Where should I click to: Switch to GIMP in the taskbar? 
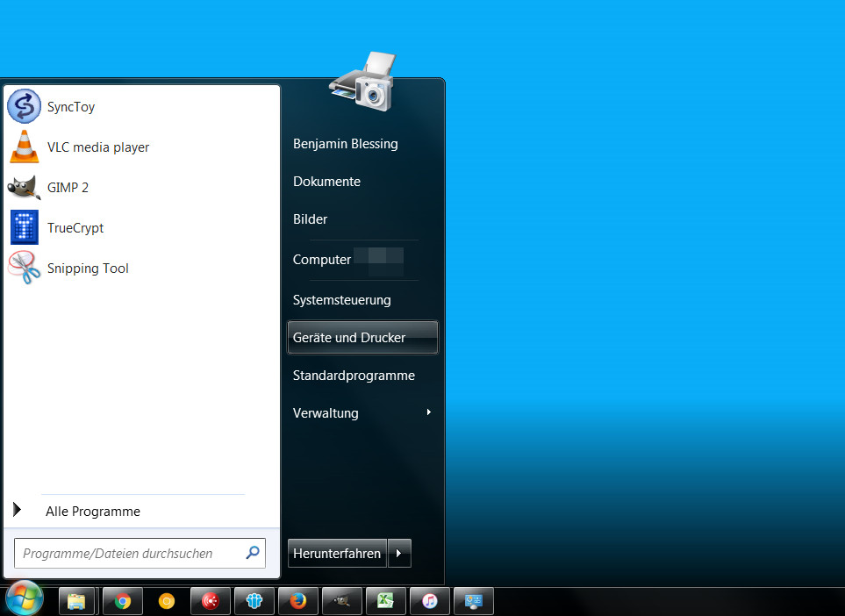342,600
